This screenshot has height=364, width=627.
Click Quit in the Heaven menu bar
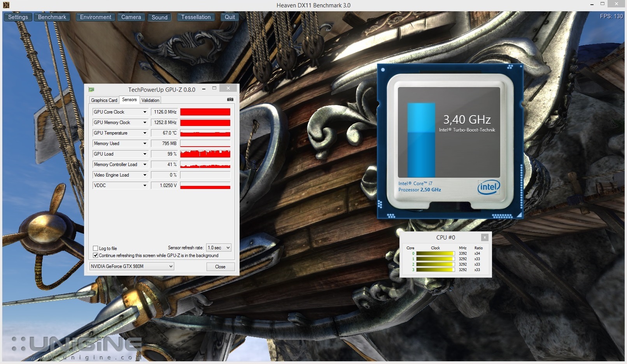(230, 17)
